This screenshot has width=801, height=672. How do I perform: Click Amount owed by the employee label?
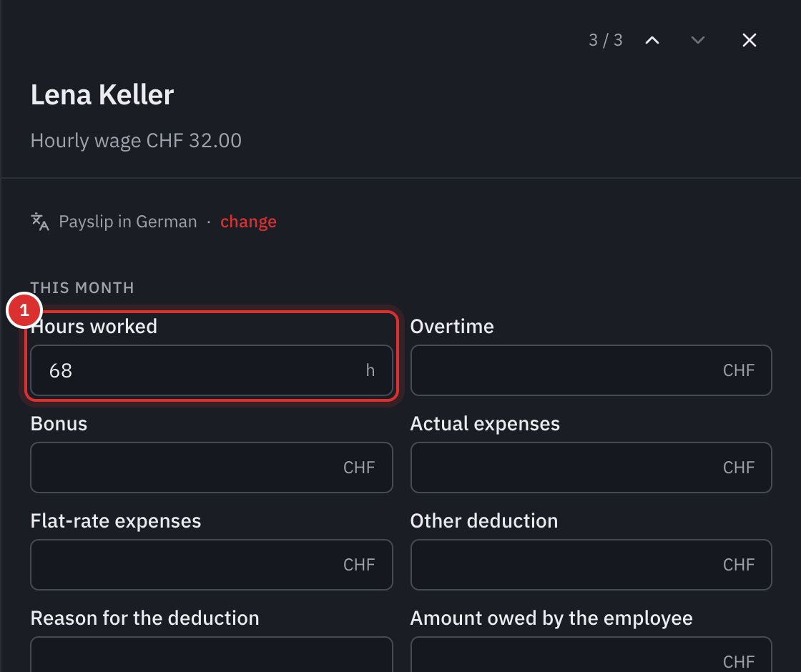point(551,618)
